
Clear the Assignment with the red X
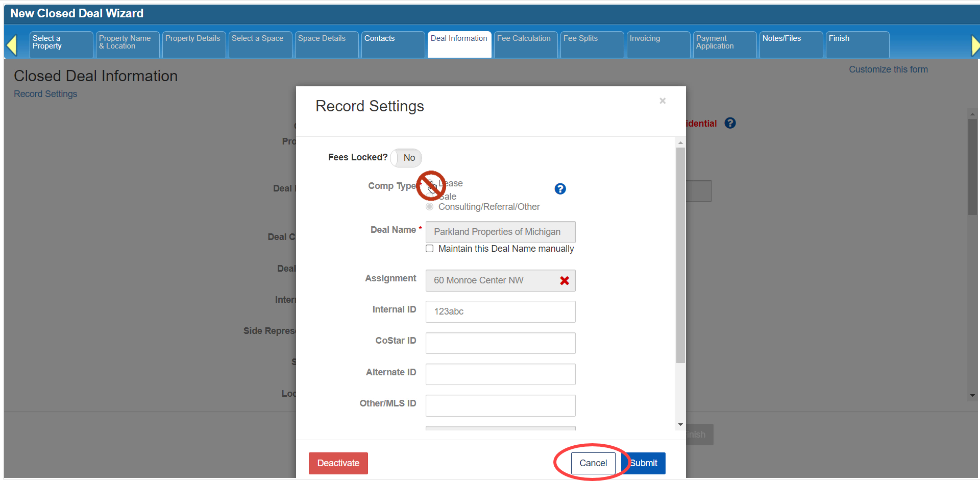click(x=564, y=280)
